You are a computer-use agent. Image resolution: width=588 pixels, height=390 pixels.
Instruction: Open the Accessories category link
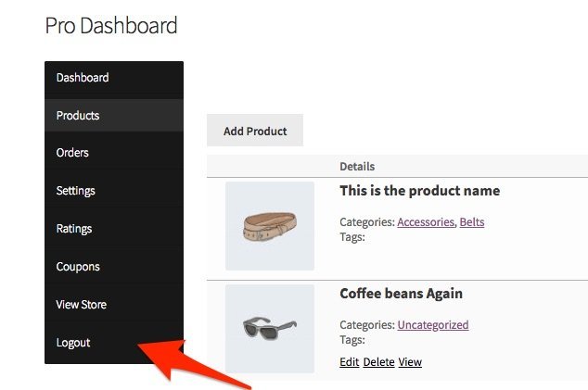(426, 222)
